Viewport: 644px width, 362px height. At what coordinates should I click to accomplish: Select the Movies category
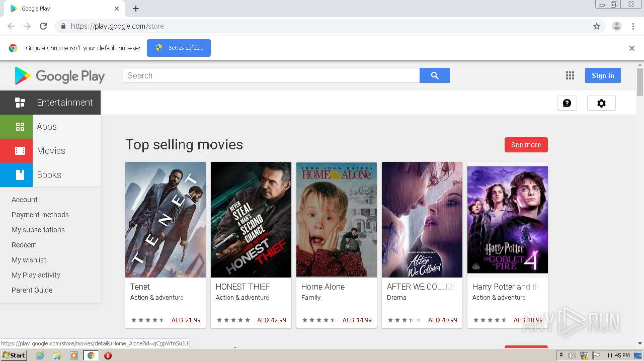pos(50,151)
